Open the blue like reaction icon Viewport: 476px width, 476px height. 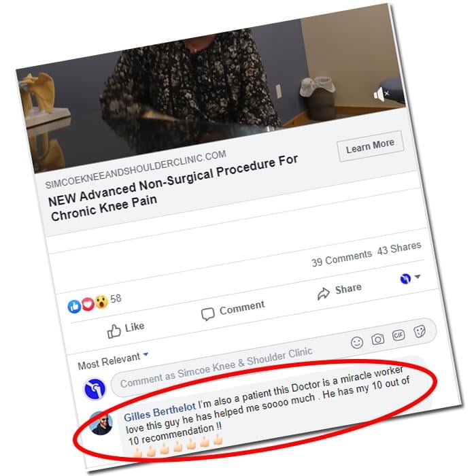pos(74,307)
